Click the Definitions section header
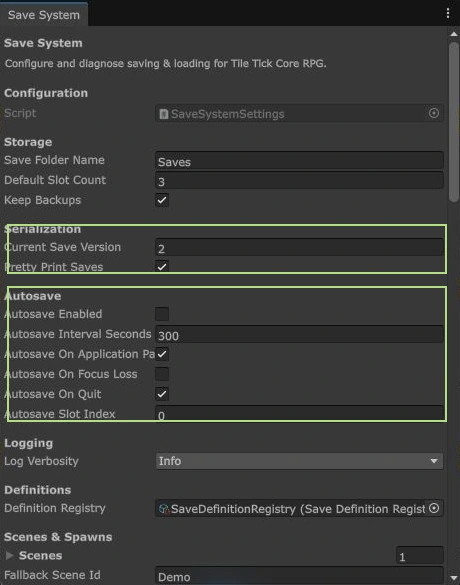Viewport: 460px width, 585px height. (x=38, y=490)
